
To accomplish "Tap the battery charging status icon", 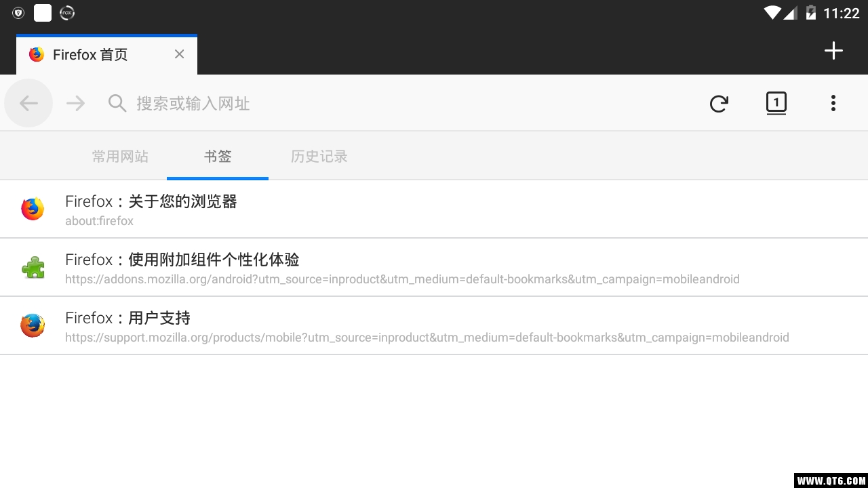I will tap(810, 13).
